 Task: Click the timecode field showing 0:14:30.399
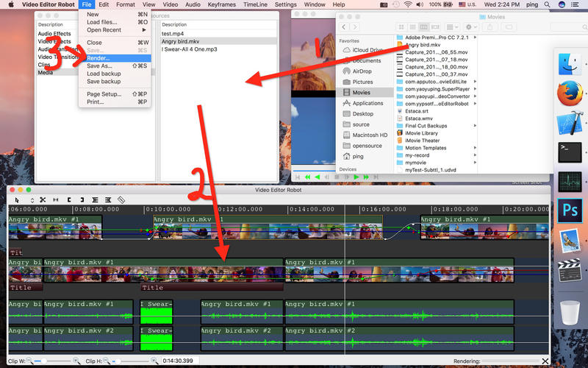coord(180,361)
